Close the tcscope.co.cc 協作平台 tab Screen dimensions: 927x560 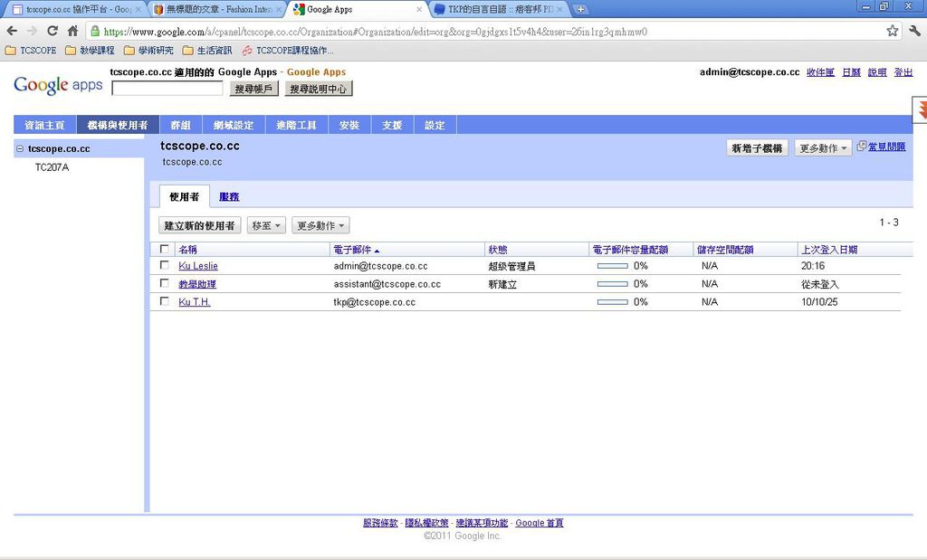pos(139,9)
